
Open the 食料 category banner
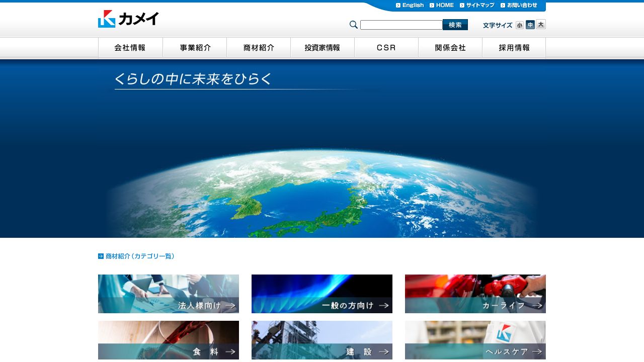pyautogui.click(x=169, y=340)
